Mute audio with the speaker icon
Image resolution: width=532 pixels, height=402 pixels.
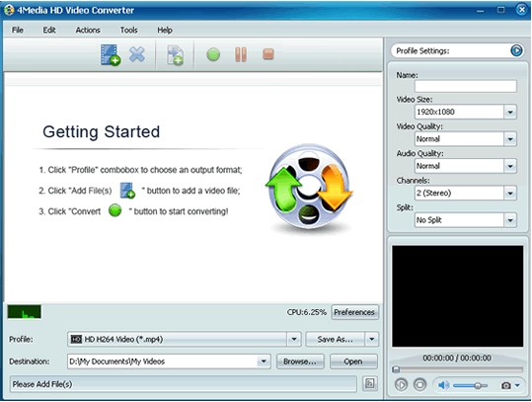tap(443, 385)
